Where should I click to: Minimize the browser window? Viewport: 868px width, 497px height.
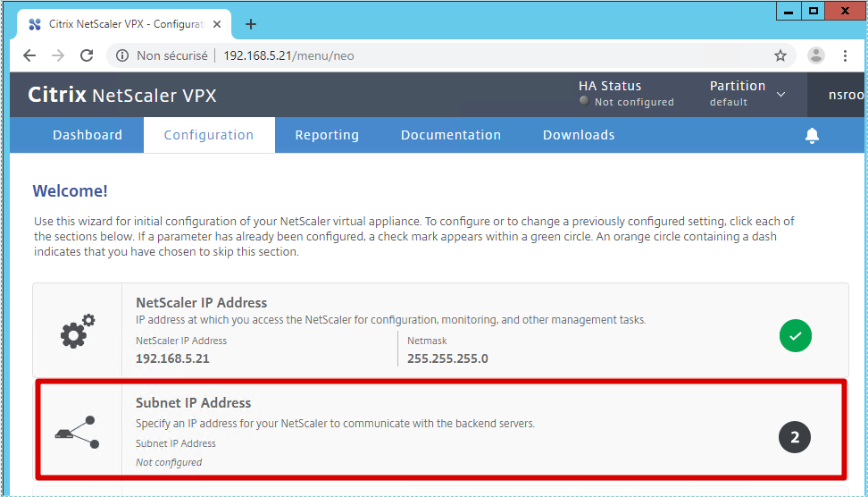coord(789,11)
